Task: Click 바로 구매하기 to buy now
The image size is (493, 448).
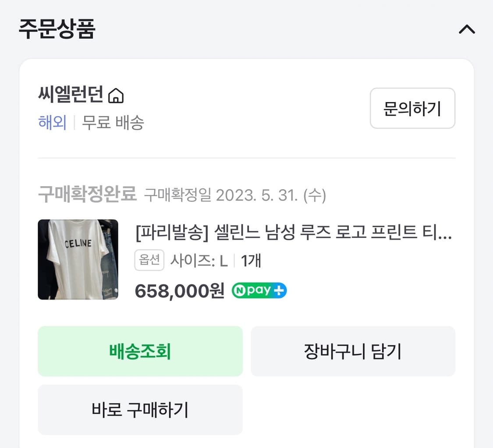Action: click(x=140, y=409)
